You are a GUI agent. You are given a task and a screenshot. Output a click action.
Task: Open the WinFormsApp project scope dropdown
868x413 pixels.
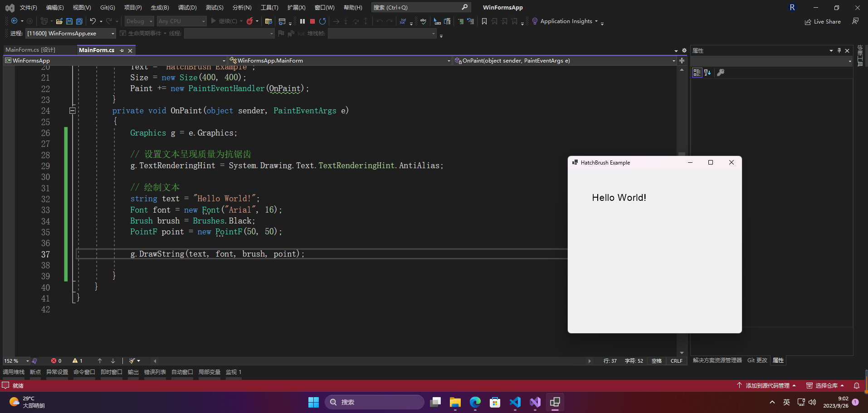coord(115,60)
